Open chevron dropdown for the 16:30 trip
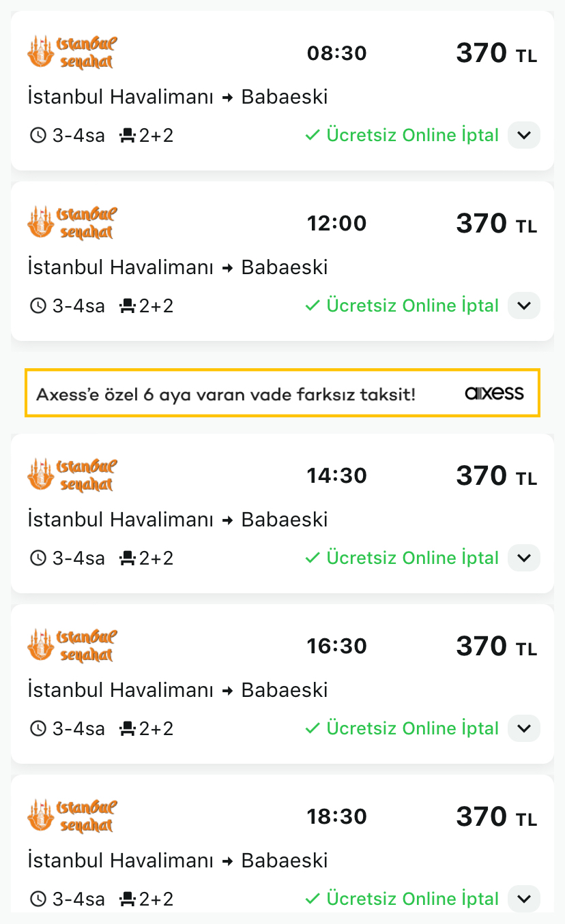The width and height of the screenshot is (565, 924). (x=524, y=728)
